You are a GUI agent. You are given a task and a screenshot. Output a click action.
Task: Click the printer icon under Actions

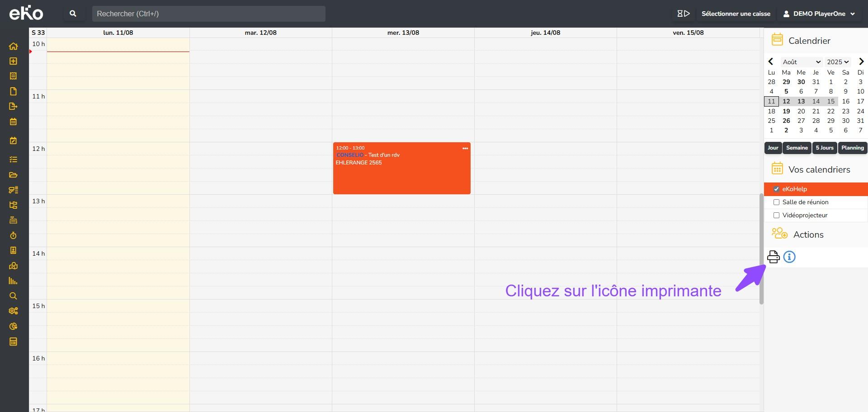click(x=773, y=257)
